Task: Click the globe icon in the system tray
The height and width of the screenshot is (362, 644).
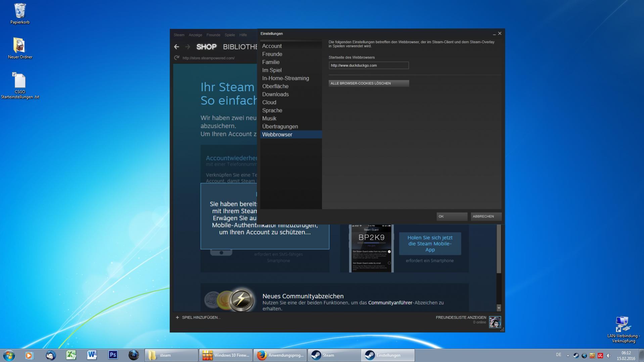Action: pyautogui.click(x=584, y=355)
